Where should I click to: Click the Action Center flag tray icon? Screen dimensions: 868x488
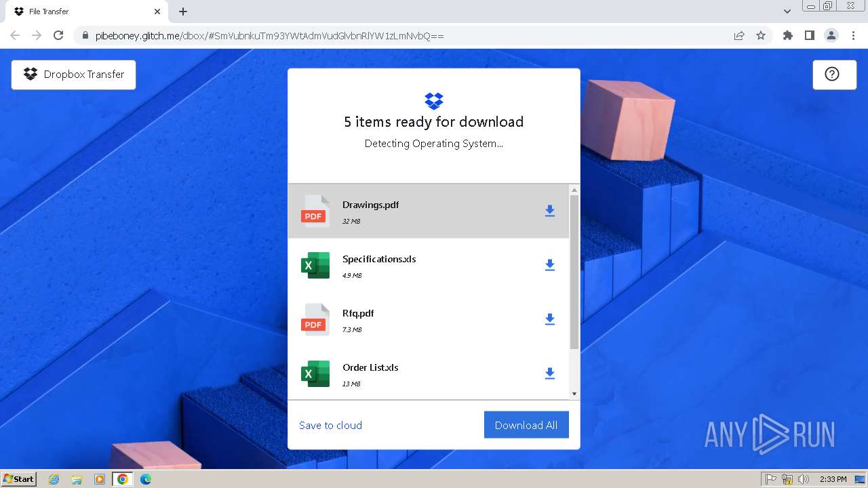point(771,479)
